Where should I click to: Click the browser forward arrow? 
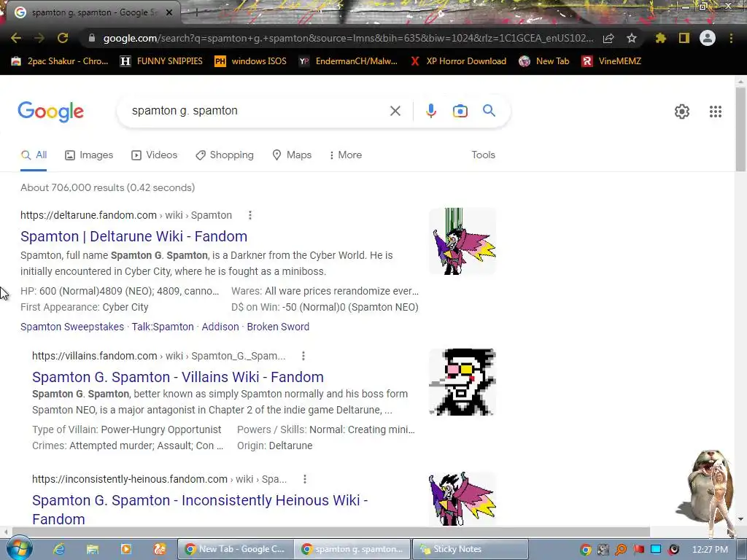click(39, 38)
